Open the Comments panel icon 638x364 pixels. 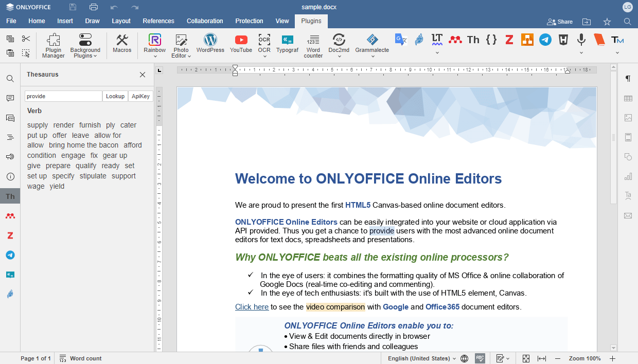click(x=10, y=98)
